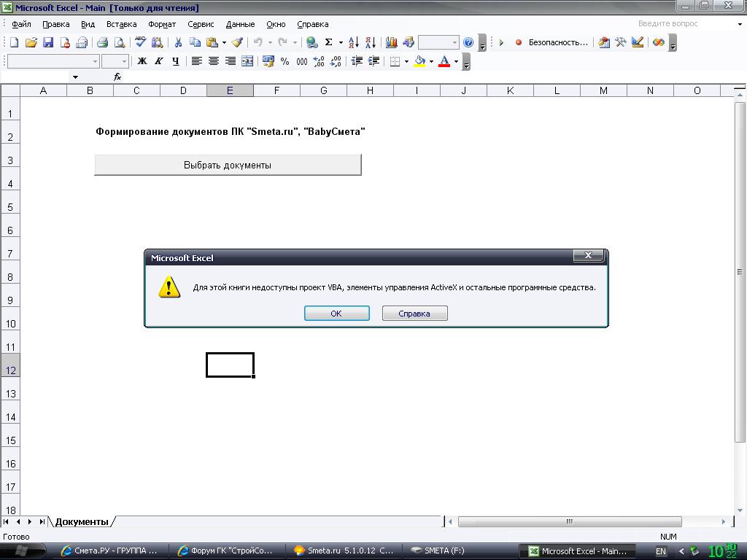The image size is (747, 560).
Task: Expand the AutoSum functions arrow
Action: 341,42
